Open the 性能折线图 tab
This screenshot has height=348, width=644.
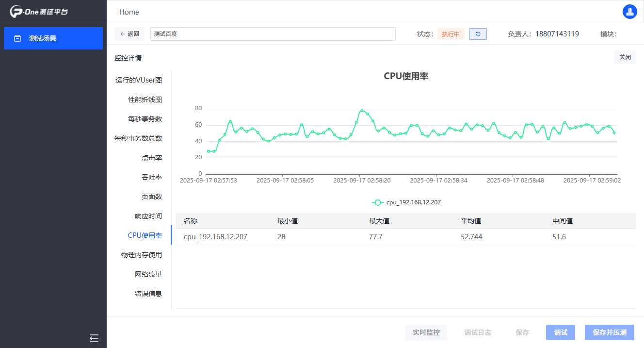(145, 99)
